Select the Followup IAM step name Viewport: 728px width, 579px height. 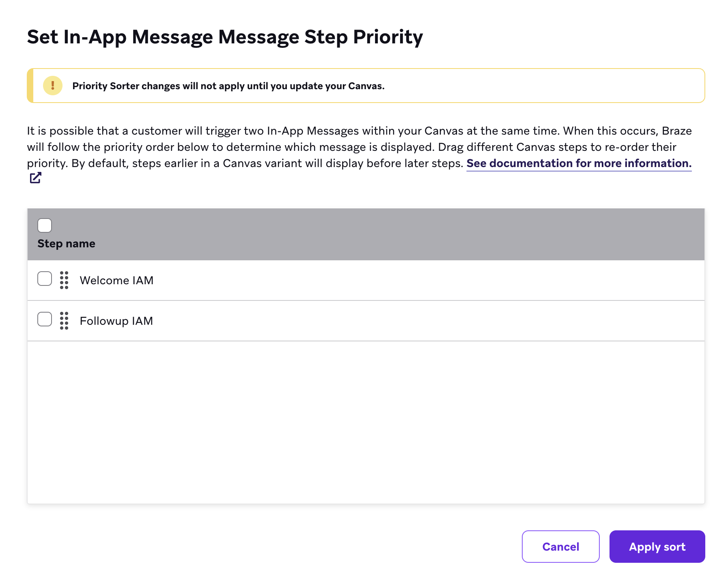[116, 321]
